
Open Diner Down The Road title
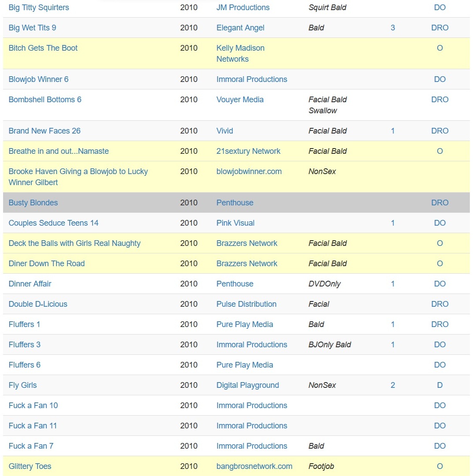pos(46,264)
